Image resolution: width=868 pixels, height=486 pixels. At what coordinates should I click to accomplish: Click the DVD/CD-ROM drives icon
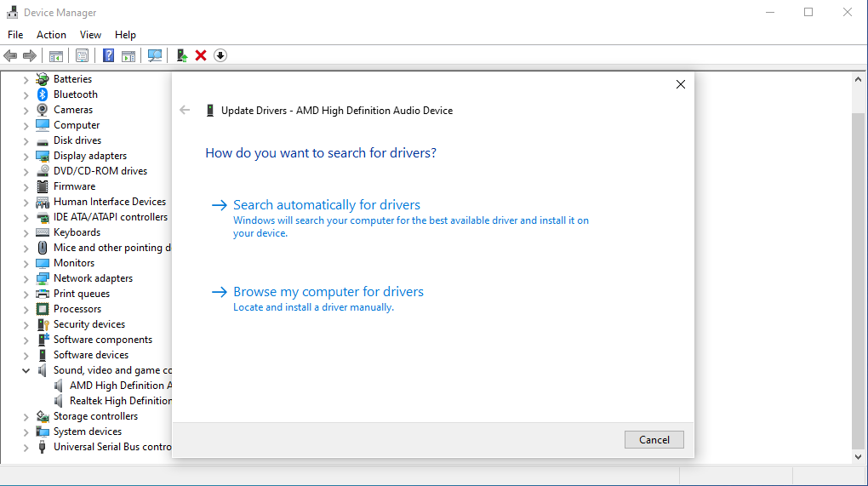click(x=42, y=171)
